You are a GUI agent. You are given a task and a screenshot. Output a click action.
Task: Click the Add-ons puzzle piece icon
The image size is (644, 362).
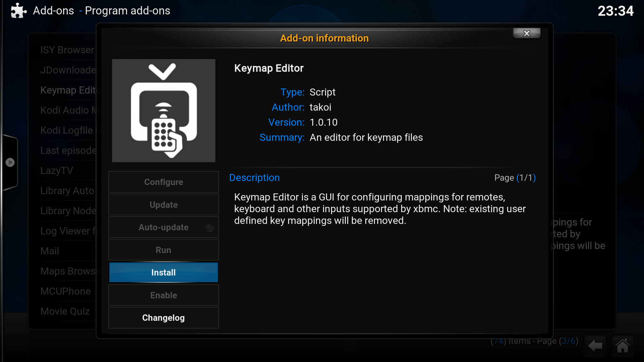[x=18, y=11]
